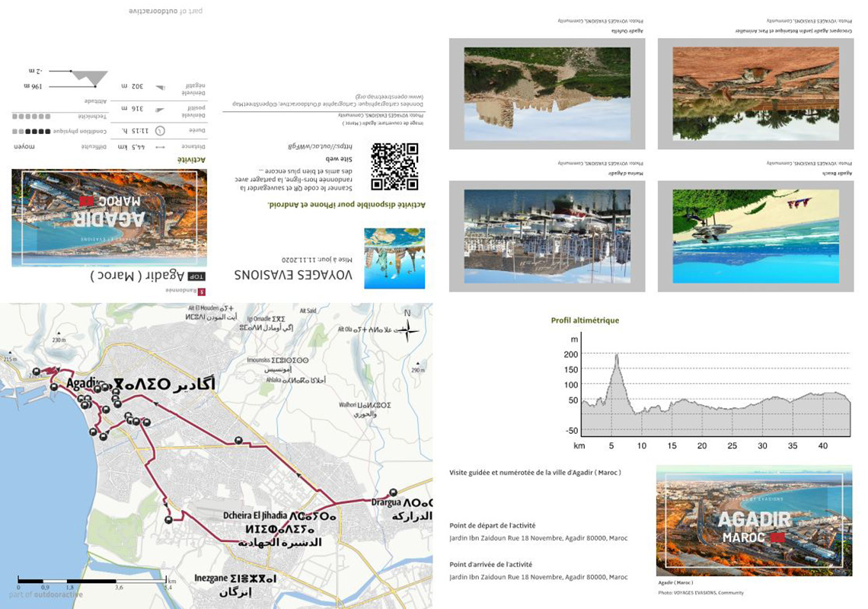The image size is (868, 609).
Task: Click the 'VOYAGES EVASIONS' title text
Action: pyautogui.click(x=293, y=275)
